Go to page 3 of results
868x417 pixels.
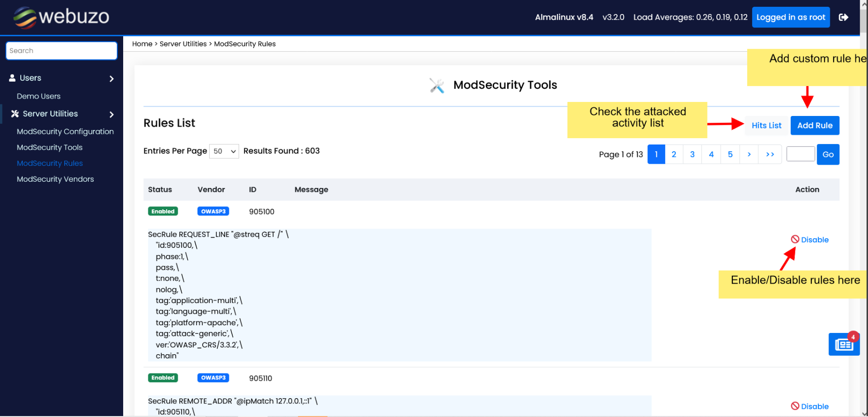coord(692,155)
